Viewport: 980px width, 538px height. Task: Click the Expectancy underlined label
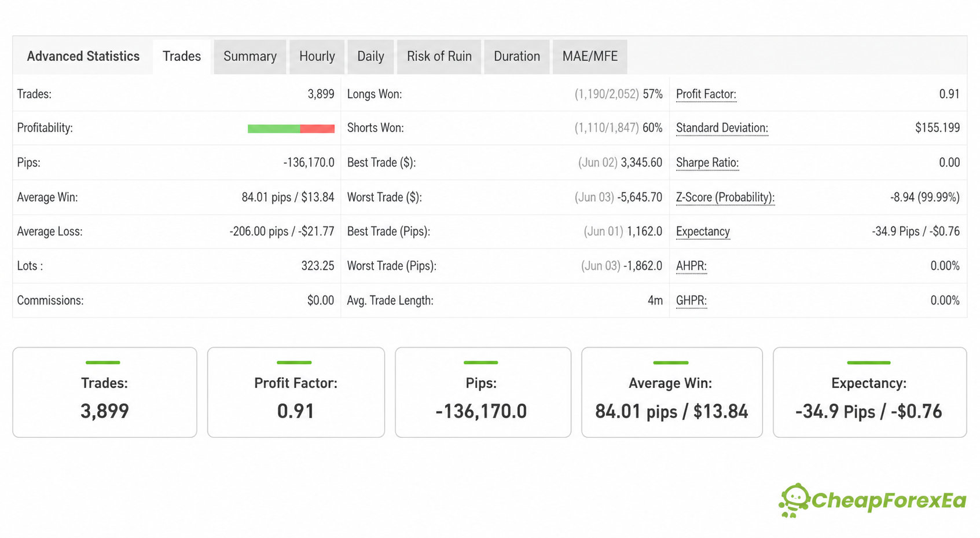coord(703,232)
